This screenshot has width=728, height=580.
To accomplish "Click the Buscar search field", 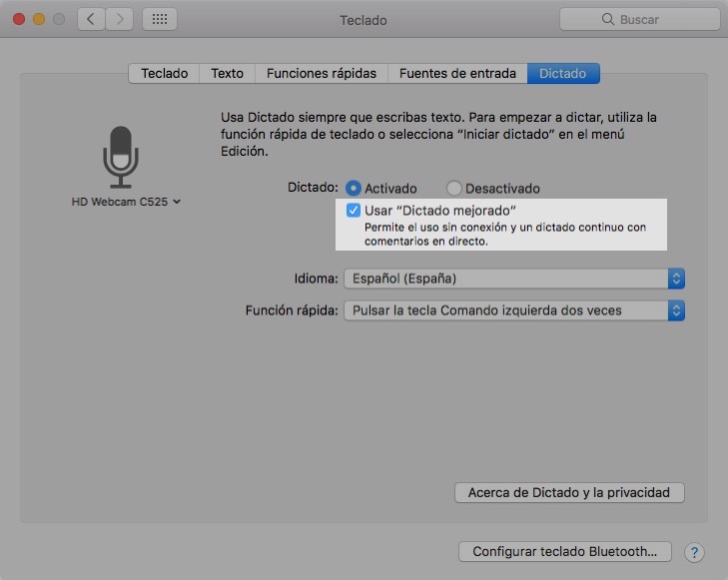I will click(x=639, y=19).
